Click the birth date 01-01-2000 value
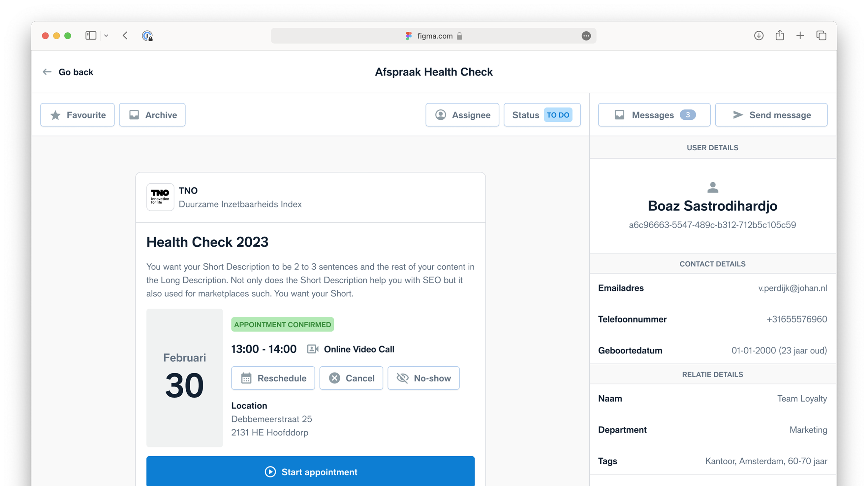Screen dimensions: 868x486 click(779, 350)
